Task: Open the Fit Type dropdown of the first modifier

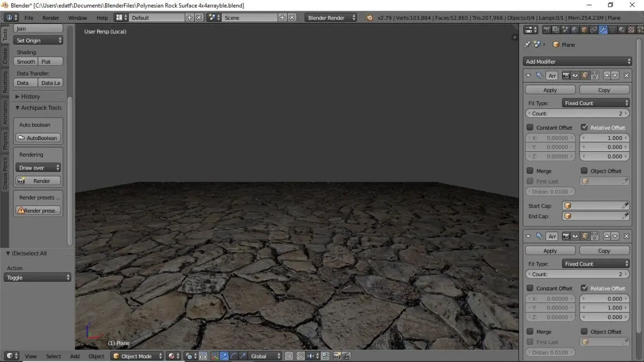Action: tap(596, 103)
